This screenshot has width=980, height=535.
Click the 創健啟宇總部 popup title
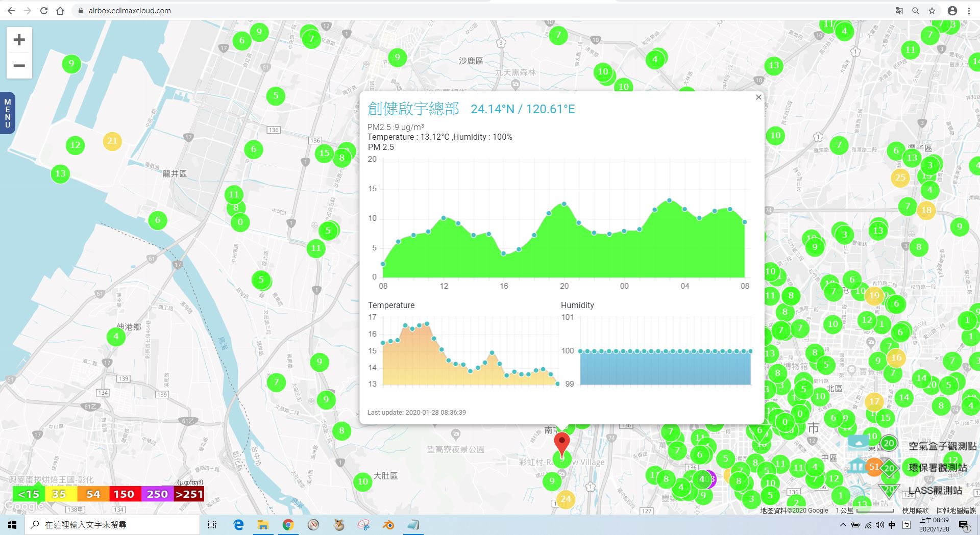tap(413, 109)
